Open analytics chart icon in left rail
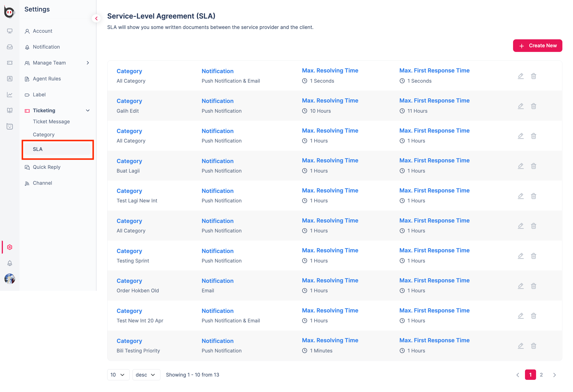This screenshot has width=573, height=392. [x=10, y=95]
